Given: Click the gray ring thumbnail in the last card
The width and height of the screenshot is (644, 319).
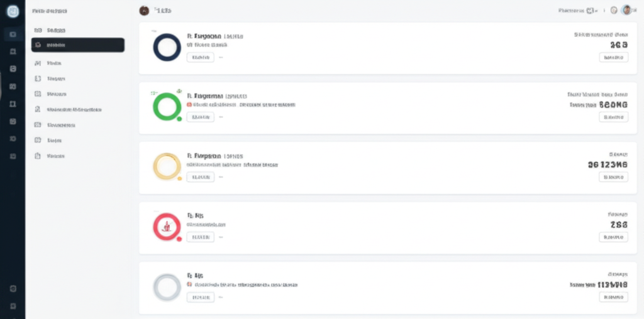Looking at the screenshot, I should tap(167, 287).
